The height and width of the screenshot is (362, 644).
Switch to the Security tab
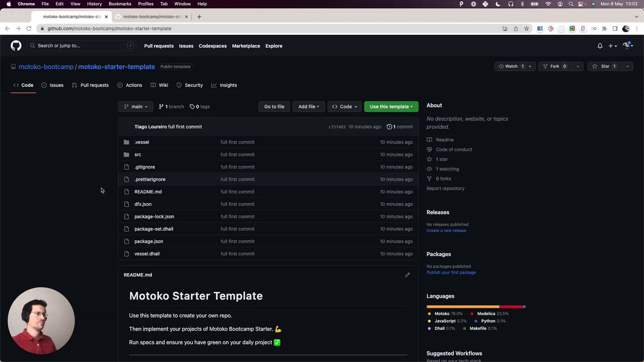190,85
